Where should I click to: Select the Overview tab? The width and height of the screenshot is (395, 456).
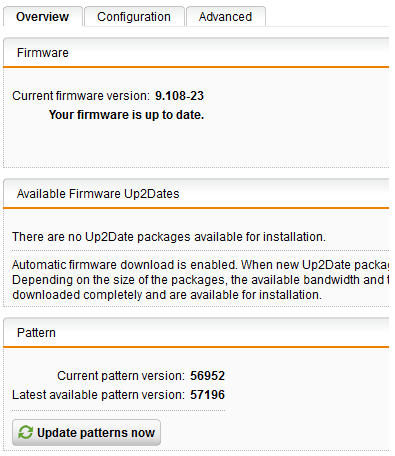coord(43,16)
